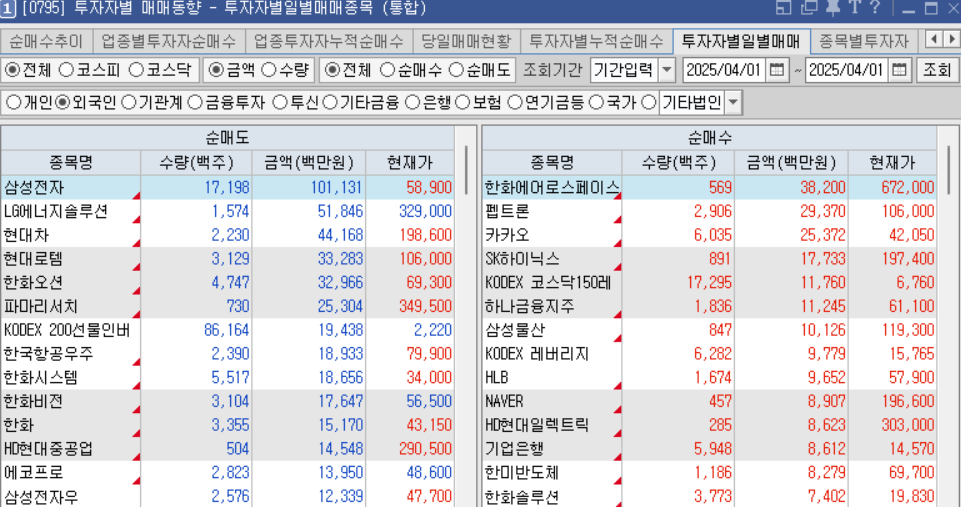Select the HD현대일렉트릭 row
Viewport: 961px width, 507px height.
[710, 425]
